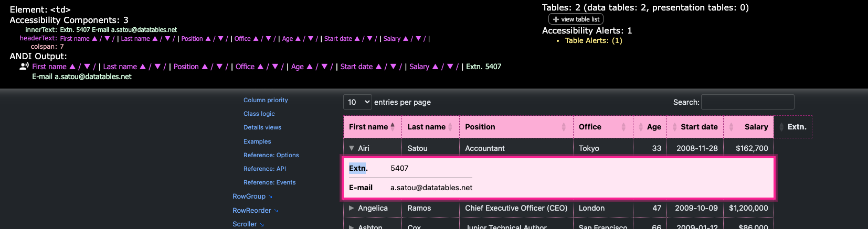Sort table by Last name header
The width and height of the screenshot is (868, 229).
[x=430, y=127]
